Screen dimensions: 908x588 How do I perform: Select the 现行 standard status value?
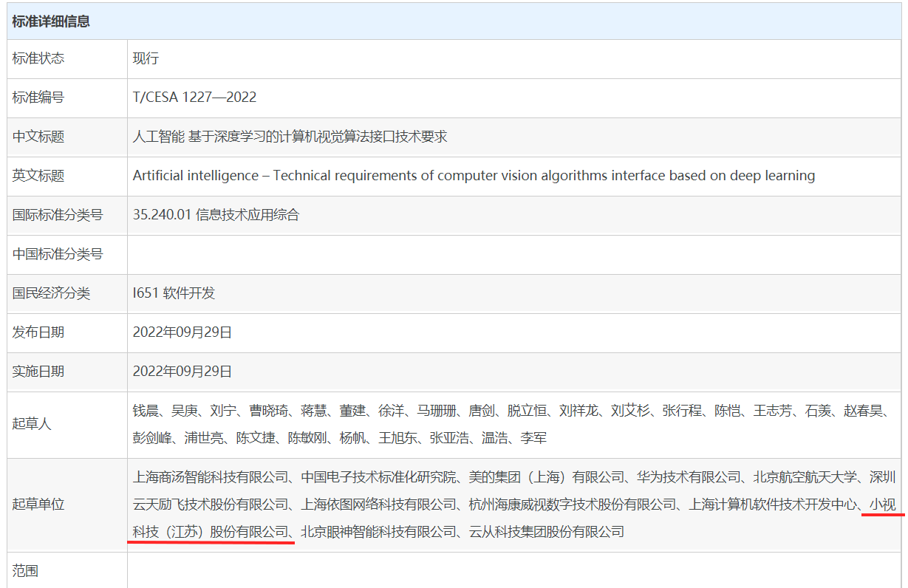(x=146, y=58)
